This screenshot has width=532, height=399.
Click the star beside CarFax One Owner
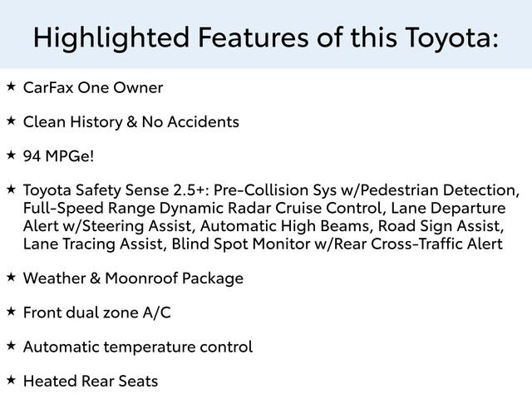click(11, 86)
